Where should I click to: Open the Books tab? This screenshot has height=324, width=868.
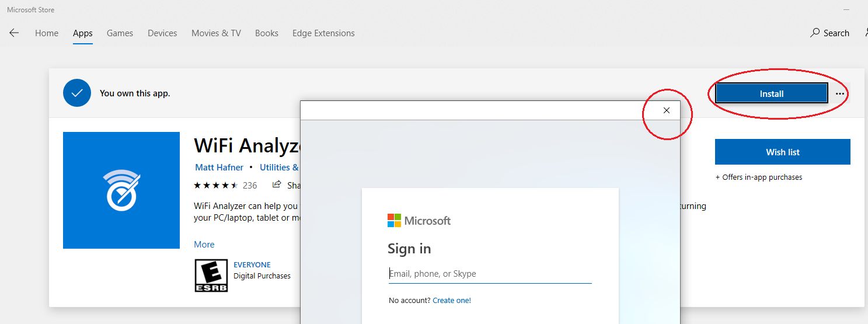(267, 33)
